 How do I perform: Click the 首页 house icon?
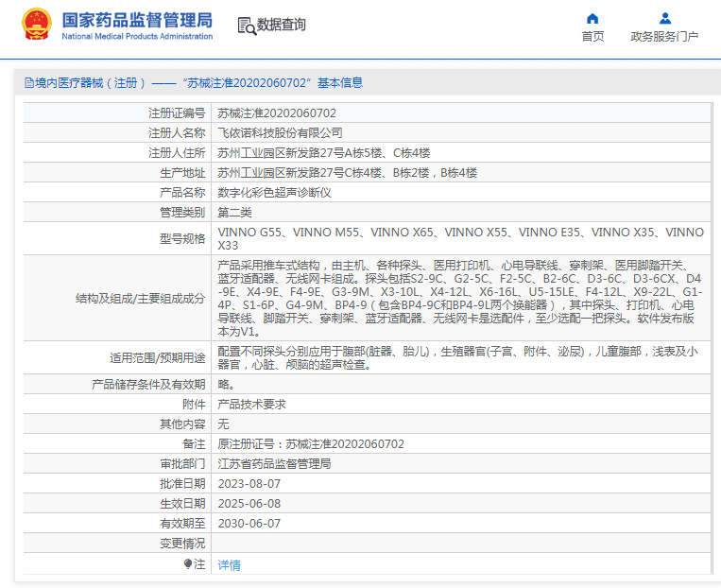(592, 18)
